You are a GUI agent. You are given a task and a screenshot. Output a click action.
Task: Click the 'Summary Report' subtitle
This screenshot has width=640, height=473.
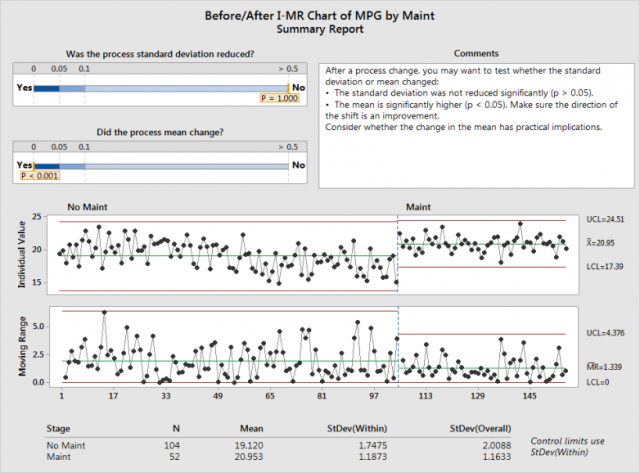click(320, 29)
